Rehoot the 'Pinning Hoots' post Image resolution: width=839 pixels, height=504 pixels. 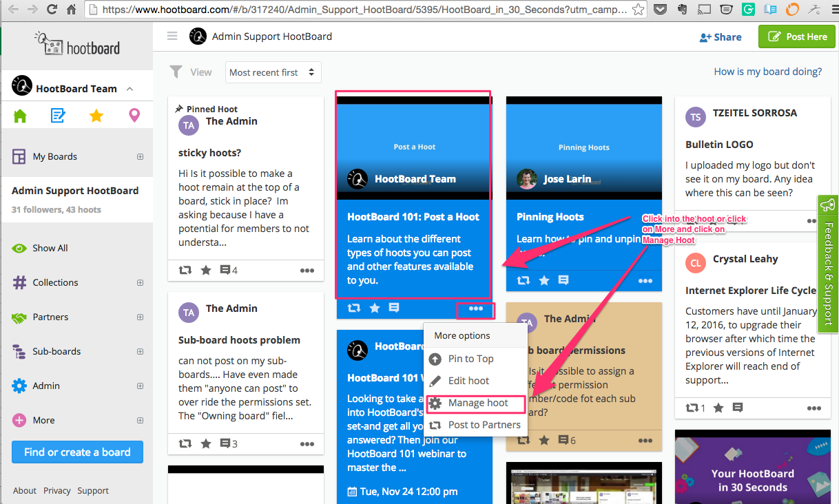[524, 280]
